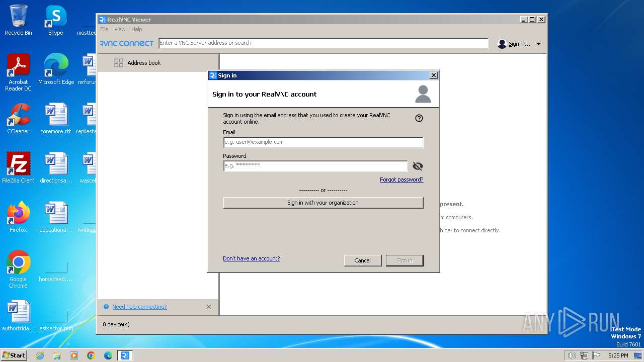The image size is (644, 362).
Task: Open the Don't have an account? link
Action: pos(252,258)
